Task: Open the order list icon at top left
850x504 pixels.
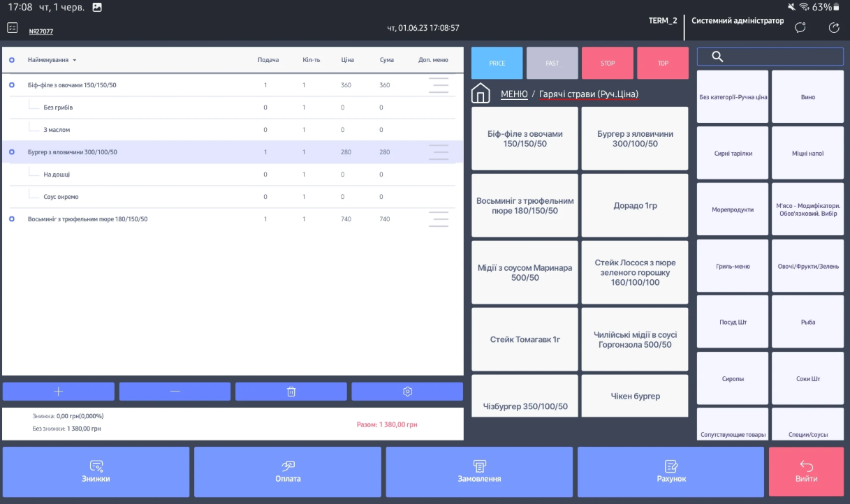Action: pos(13,27)
